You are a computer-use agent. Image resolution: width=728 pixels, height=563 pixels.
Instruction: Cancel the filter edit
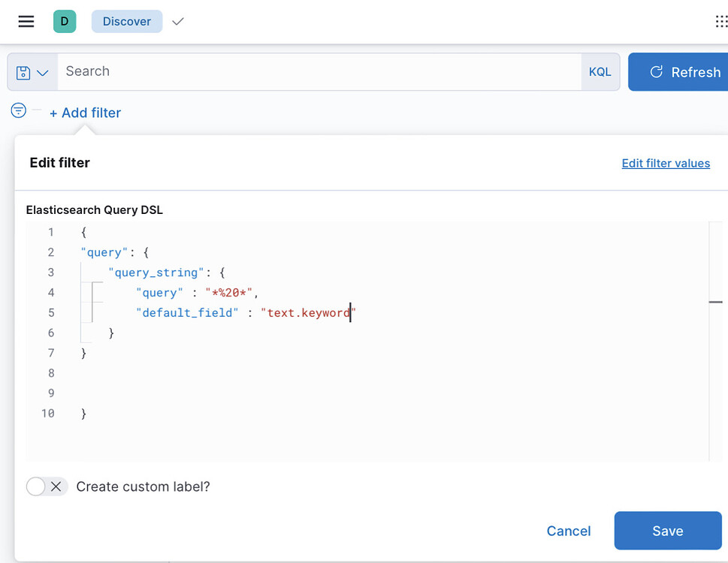568,531
